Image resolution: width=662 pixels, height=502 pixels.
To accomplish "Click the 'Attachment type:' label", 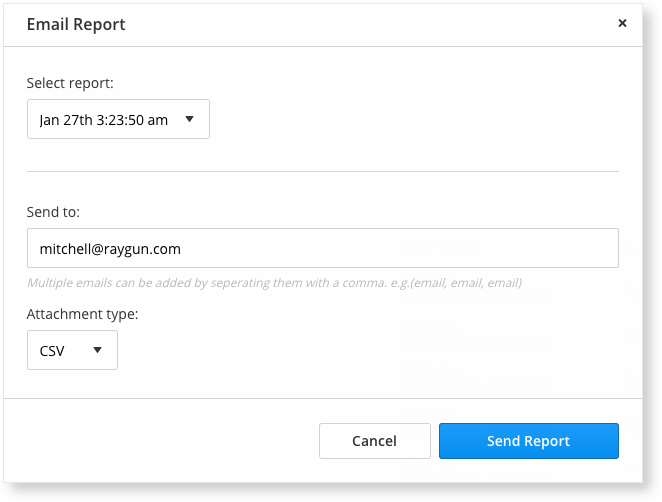I will point(82,314).
